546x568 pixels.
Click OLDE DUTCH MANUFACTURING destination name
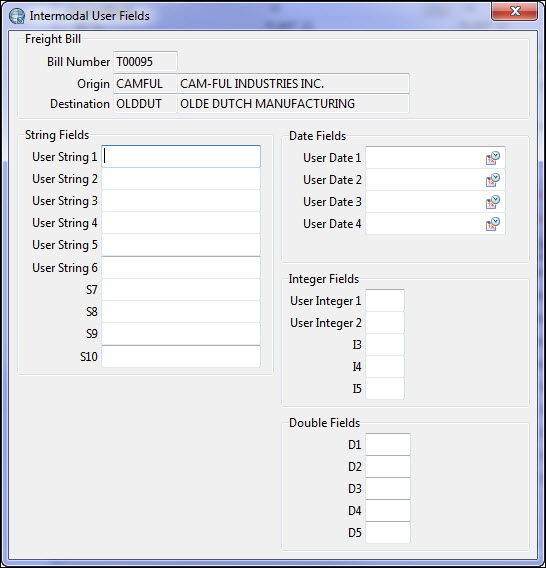[x=293, y=104]
